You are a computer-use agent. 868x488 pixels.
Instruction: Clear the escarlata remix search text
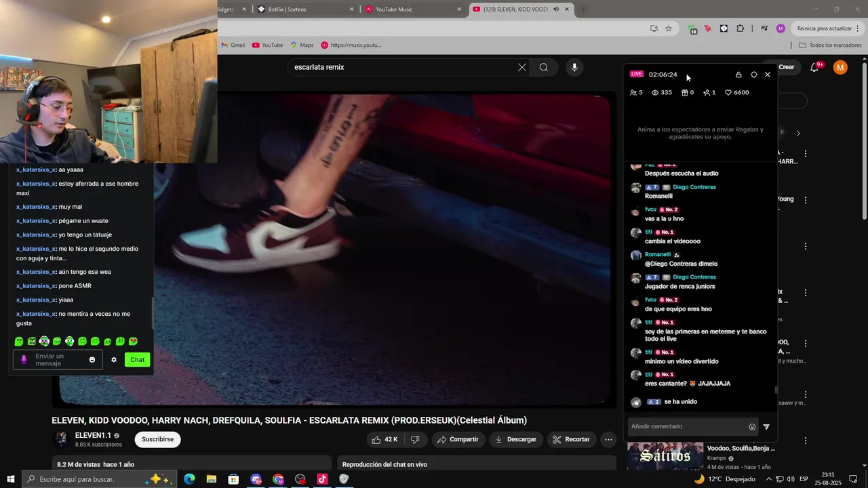coord(521,67)
